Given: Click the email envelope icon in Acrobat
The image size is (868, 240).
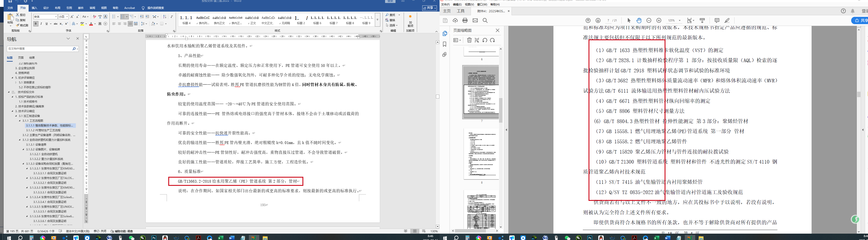Looking at the screenshot, I should pos(475,21).
